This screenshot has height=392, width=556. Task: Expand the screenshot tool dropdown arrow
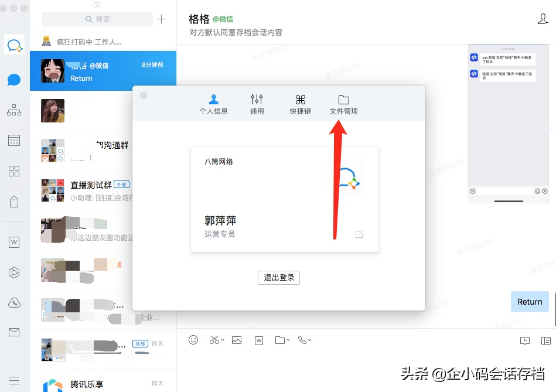223,340
